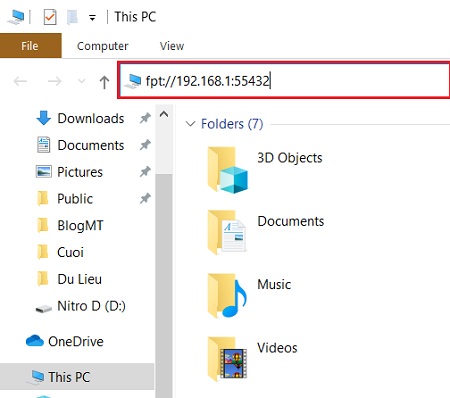Click pin icon next to Pictures
Viewport: 450px width, 398px height.
coord(145,172)
